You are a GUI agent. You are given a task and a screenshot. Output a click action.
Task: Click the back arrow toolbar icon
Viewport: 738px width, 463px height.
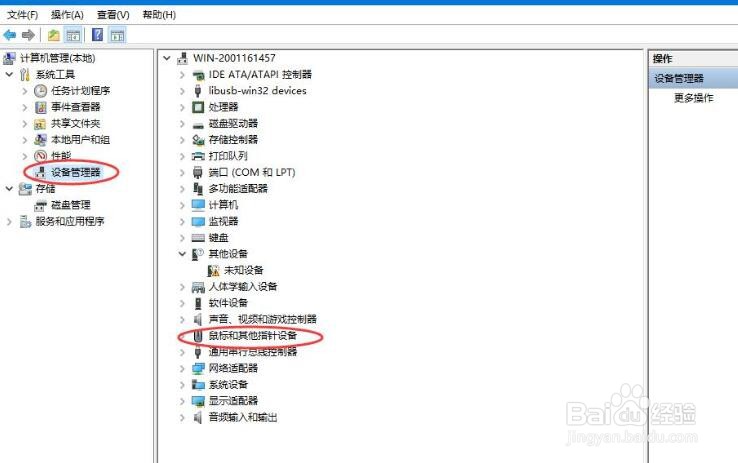tap(9, 35)
